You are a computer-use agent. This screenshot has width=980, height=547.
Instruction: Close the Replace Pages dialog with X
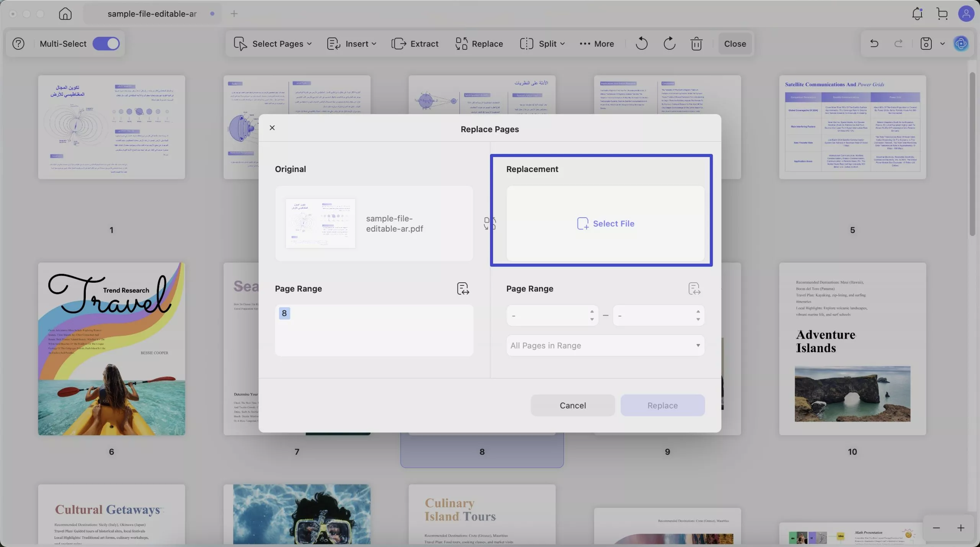[x=272, y=128]
